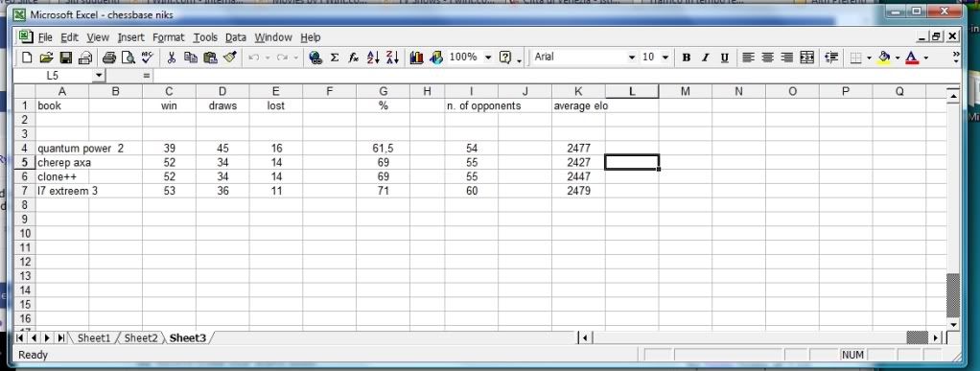This screenshot has width=980, height=371.
Task: Click the Save floppy disk icon
Action: (65, 58)
